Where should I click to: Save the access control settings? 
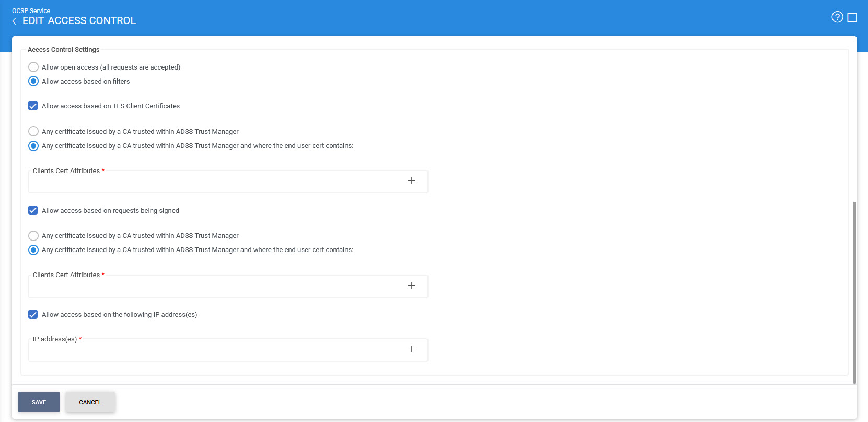pyautogui.click(x=39, y=402)
